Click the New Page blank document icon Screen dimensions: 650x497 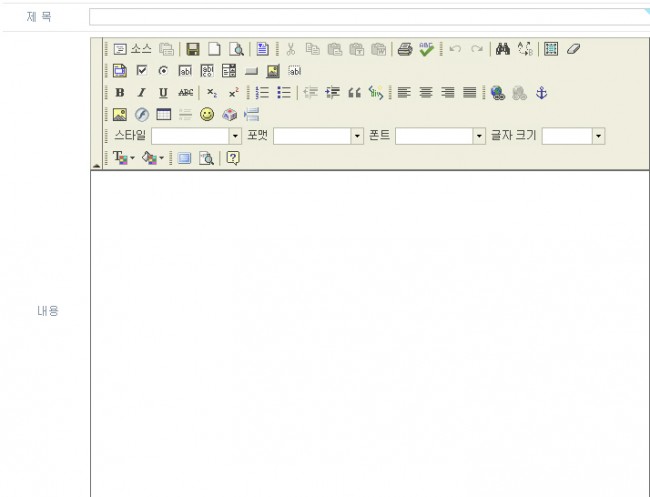tap(214, 49)
